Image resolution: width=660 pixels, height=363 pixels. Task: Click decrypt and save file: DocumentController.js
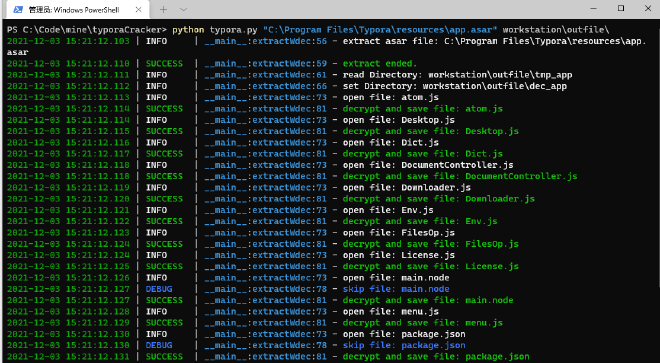coord(460,176)
